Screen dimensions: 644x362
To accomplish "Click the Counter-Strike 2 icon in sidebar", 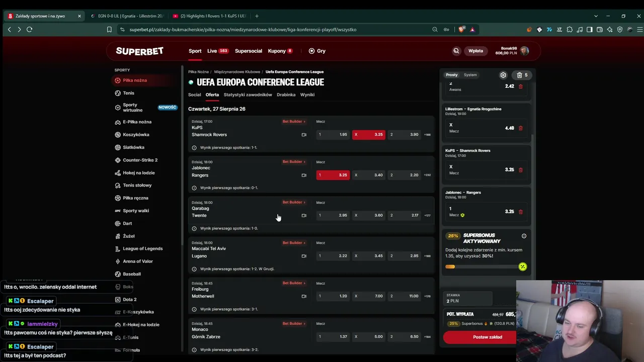I will 118,160.
